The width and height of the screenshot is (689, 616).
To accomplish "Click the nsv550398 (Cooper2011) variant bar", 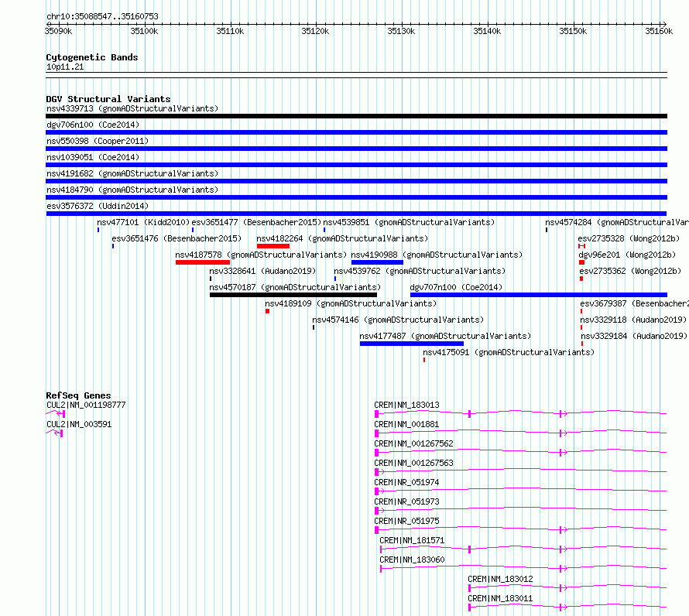I will point(356,149).
